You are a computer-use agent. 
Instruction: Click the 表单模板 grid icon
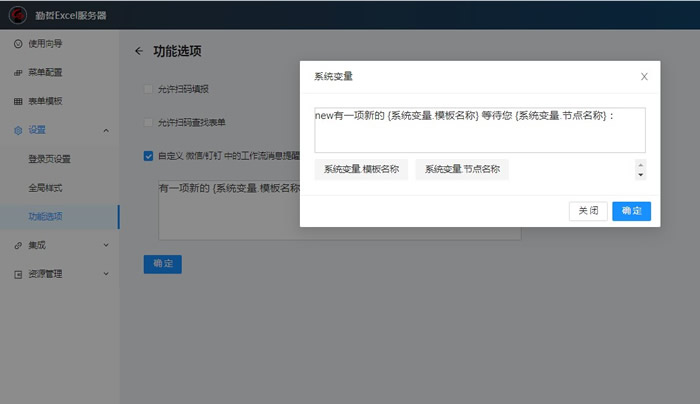click(x=18, y=102)
